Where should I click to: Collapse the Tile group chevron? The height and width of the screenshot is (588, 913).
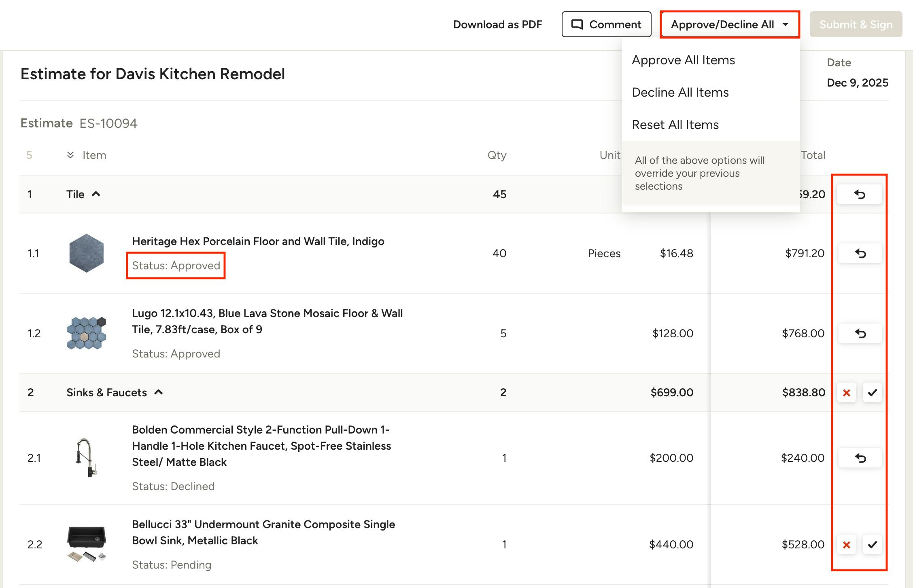[x=96, y=195]
